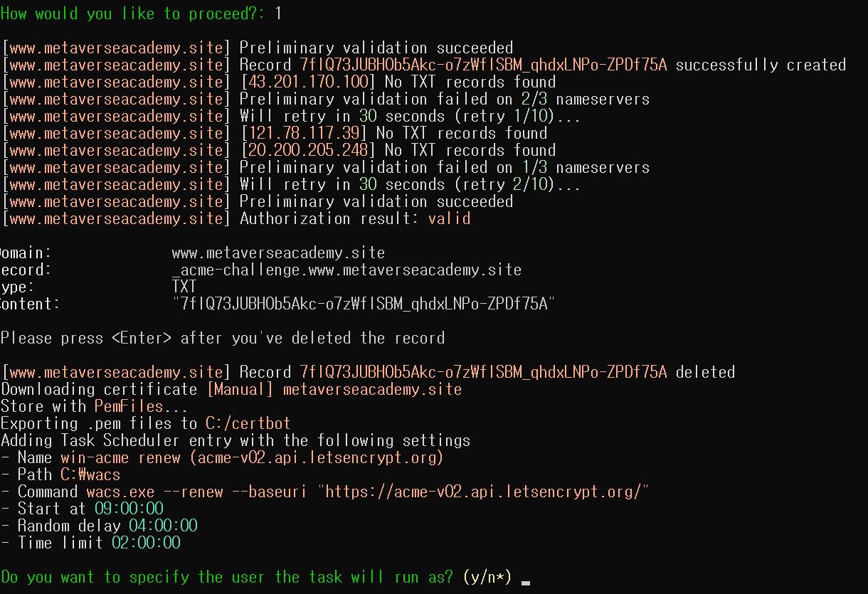868x594 pixels.
Task: Click the 'valid' authorization result text
Action: tap(449, 218)
